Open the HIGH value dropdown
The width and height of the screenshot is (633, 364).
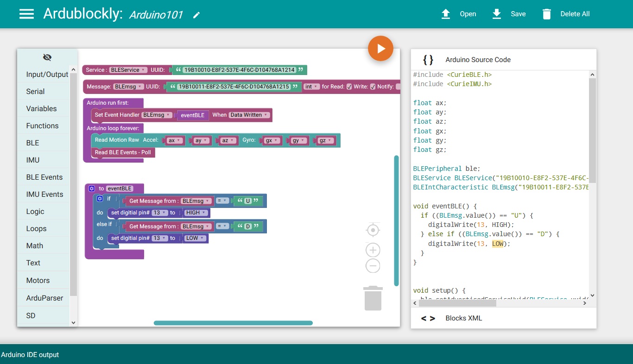196,213
